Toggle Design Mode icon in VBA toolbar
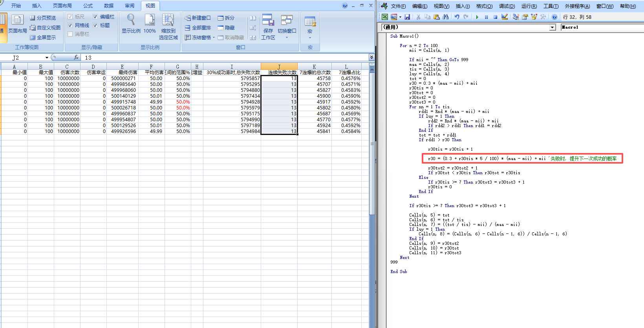644x328 pixels. coord(505,17)
